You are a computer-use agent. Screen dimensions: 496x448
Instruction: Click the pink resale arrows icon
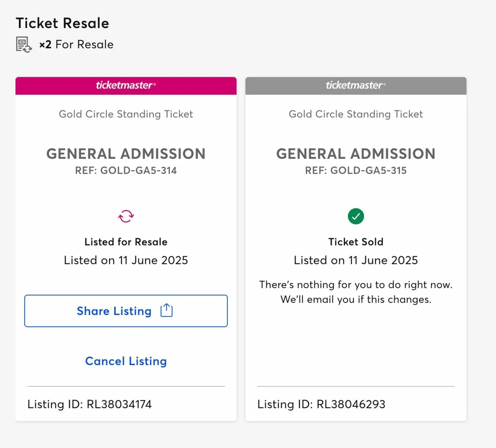click(x=126, y=216)
